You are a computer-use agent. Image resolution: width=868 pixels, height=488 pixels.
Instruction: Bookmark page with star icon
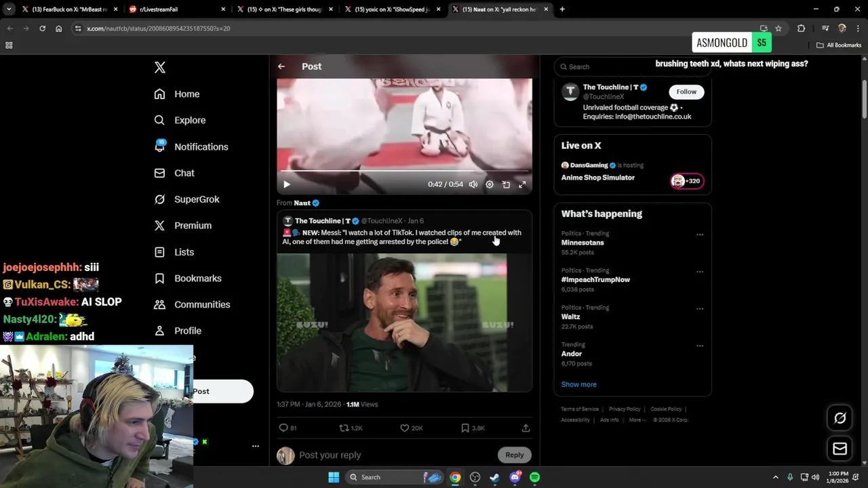778,28
